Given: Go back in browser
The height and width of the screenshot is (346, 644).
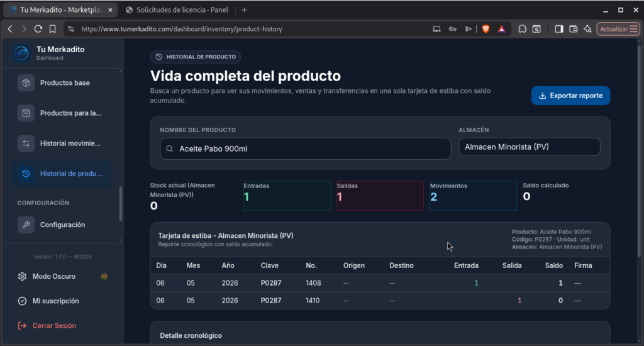Looking at the screenshot, I should [x=10, y=29].
